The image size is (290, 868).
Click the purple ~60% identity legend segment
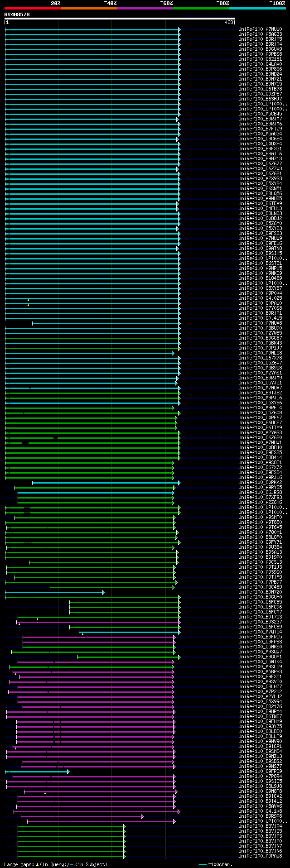(145, 8)
